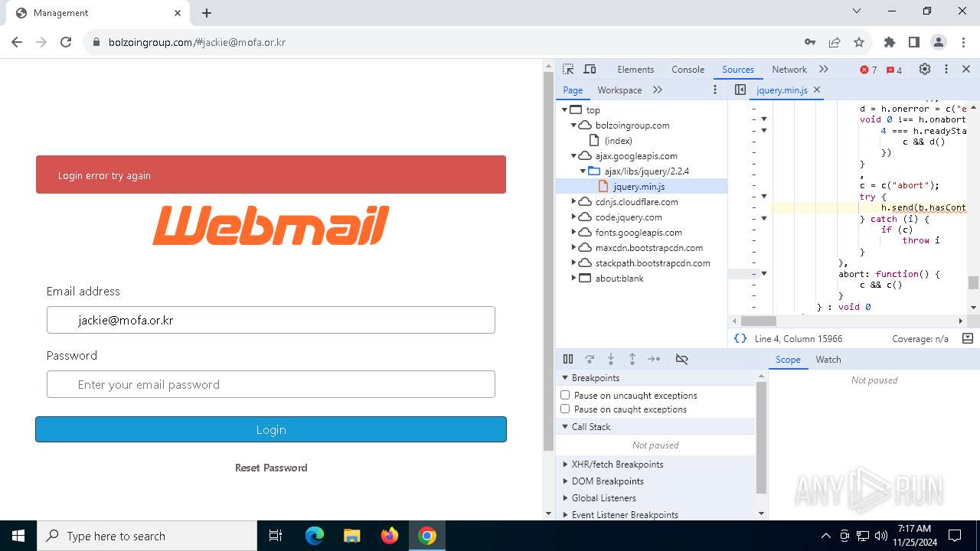Reload the page in Chrome
This screenshot has height=551, width=980.
(66, 42)
